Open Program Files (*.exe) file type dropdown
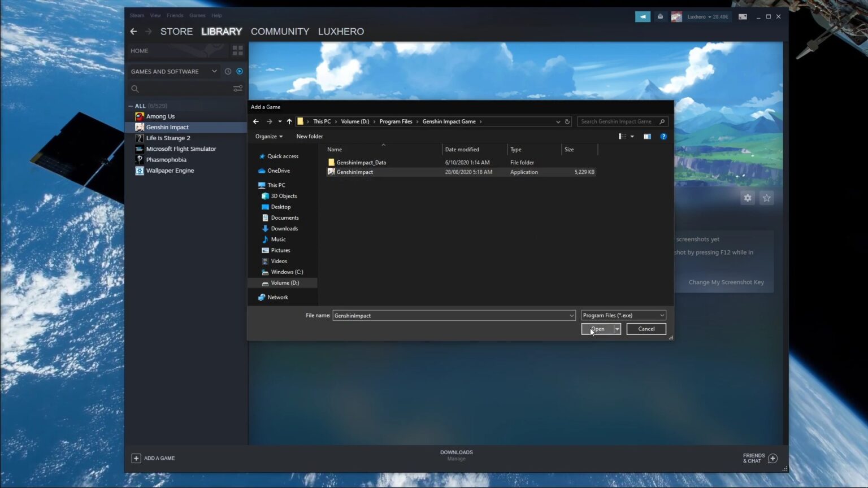Screen dimensions: 868x488 click(623, 315)
